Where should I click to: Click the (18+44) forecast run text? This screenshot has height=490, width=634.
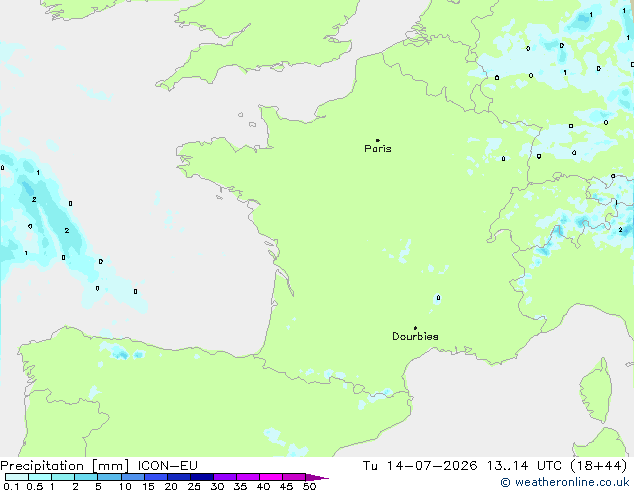[598, 466]
